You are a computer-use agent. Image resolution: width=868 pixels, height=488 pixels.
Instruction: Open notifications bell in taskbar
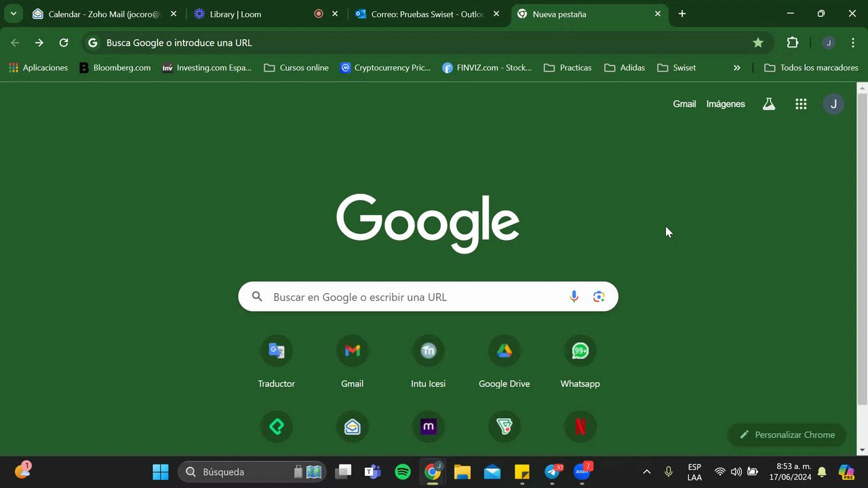point(822,472)
